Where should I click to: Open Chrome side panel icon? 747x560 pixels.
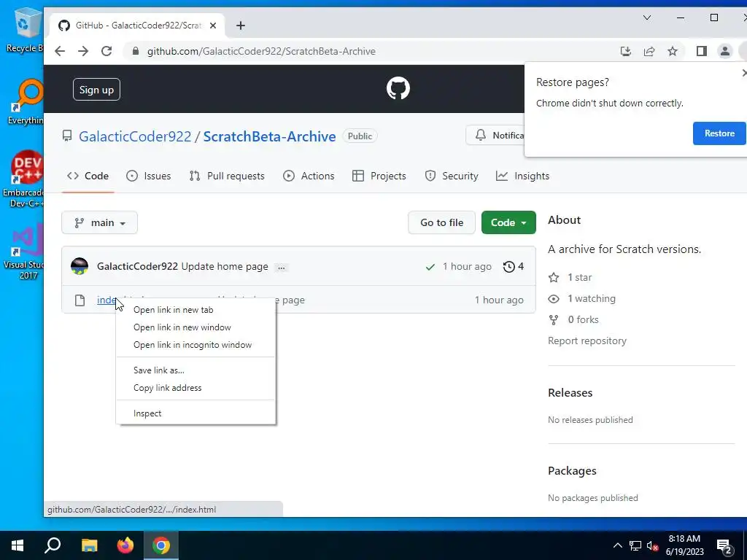point(701,52)
